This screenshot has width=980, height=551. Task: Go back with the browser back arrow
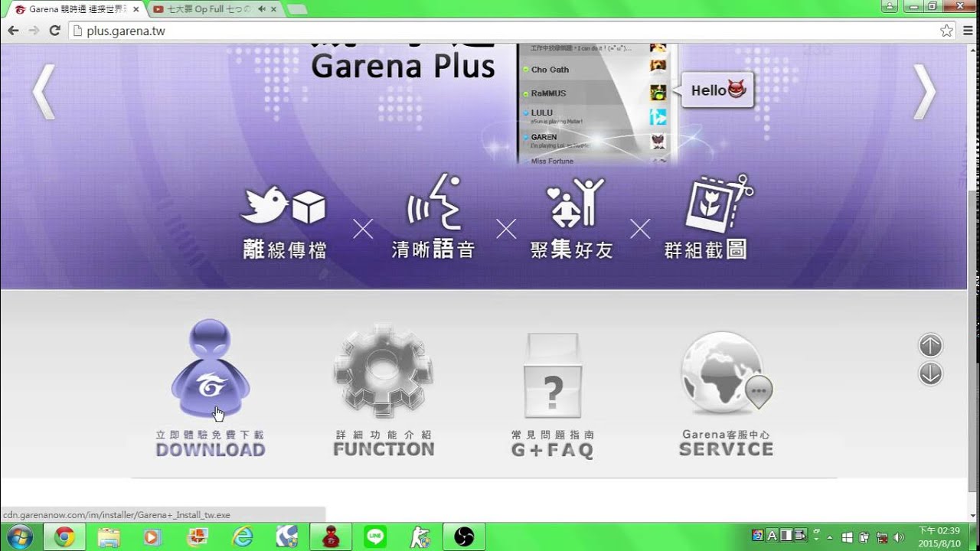[13, 31]
